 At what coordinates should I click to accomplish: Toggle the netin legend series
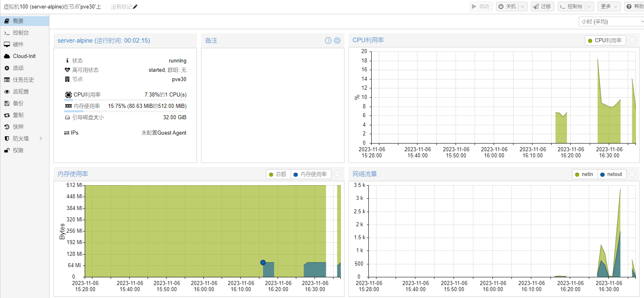(584, 174)
